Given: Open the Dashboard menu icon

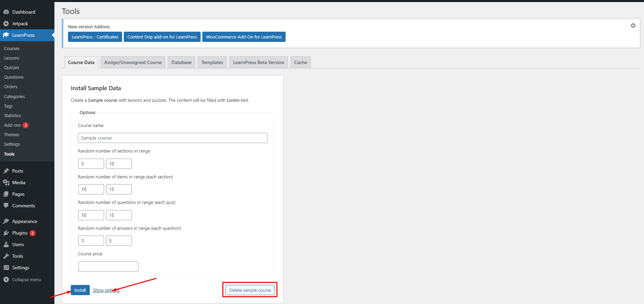Looking at the screenshot, I should coord(6,12).
